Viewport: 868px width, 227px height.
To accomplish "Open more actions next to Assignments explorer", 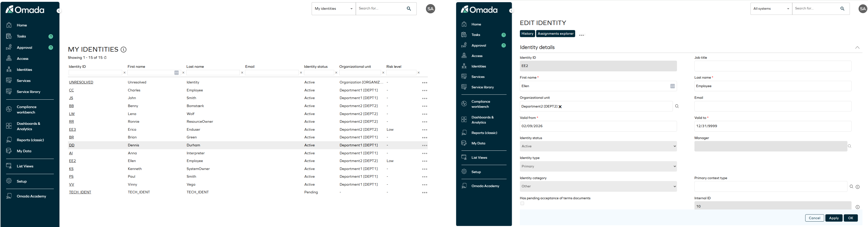I will pos(581,35).
